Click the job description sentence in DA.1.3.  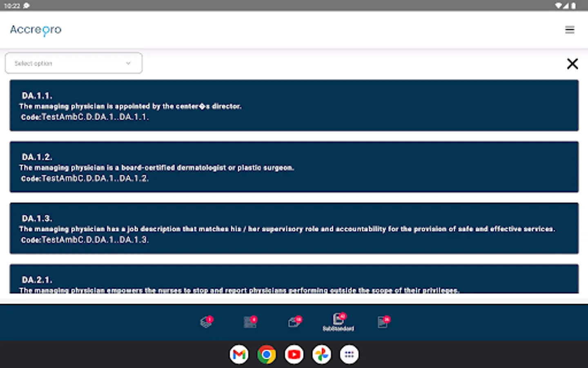(287, 229)
